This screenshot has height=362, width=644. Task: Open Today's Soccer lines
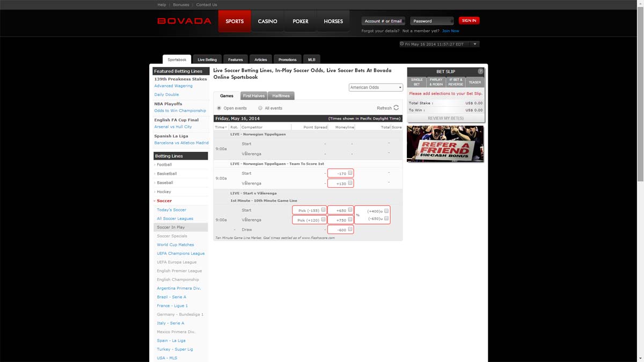[x=172, y=210]
